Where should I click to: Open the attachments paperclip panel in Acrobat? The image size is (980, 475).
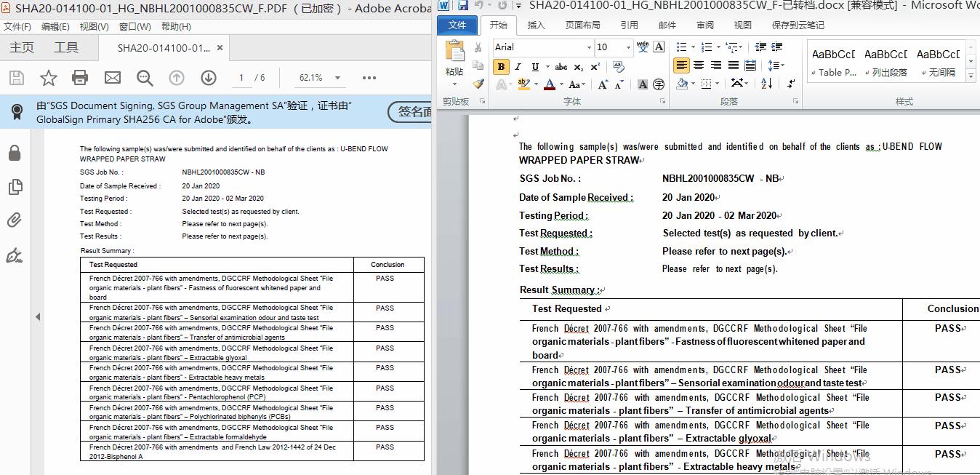(x=15, y=221)
